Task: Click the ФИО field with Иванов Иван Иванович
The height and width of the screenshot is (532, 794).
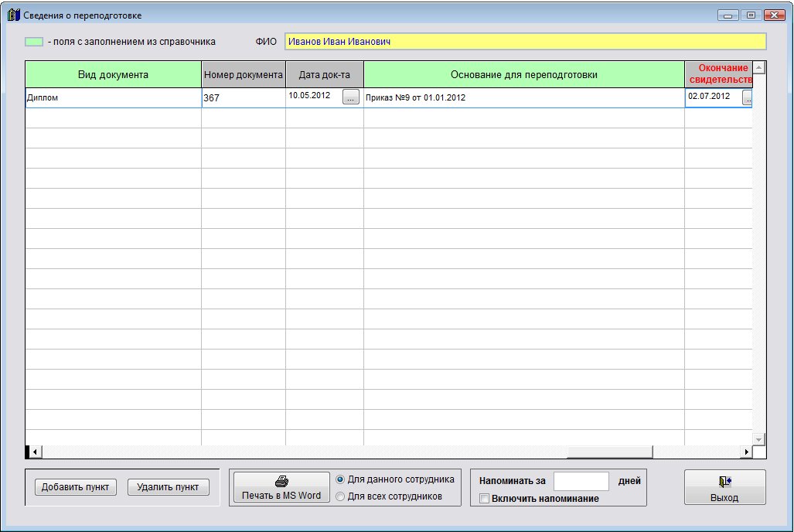Action: pyautogui.click(x=525, y=42)
